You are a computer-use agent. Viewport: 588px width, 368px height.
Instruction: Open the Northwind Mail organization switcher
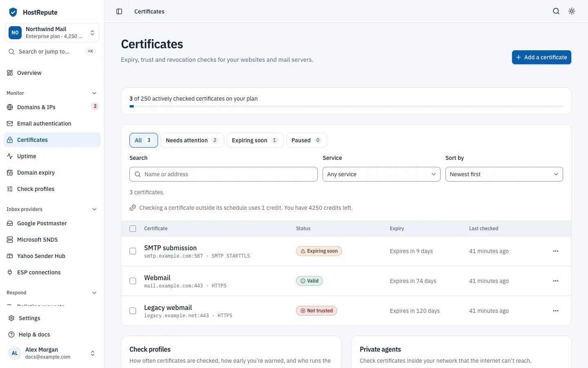pyautogui.click(x=52, y=33)
